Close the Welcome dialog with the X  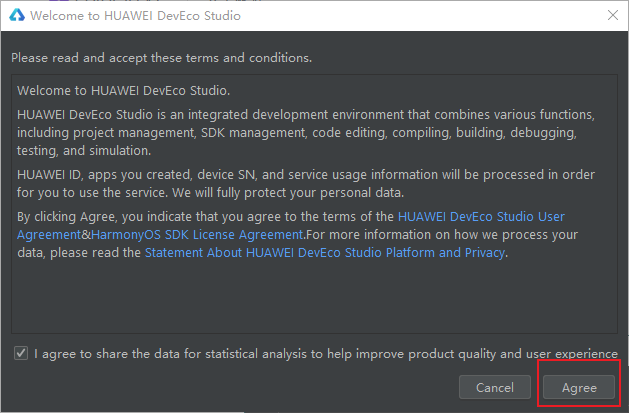(610, 16)
